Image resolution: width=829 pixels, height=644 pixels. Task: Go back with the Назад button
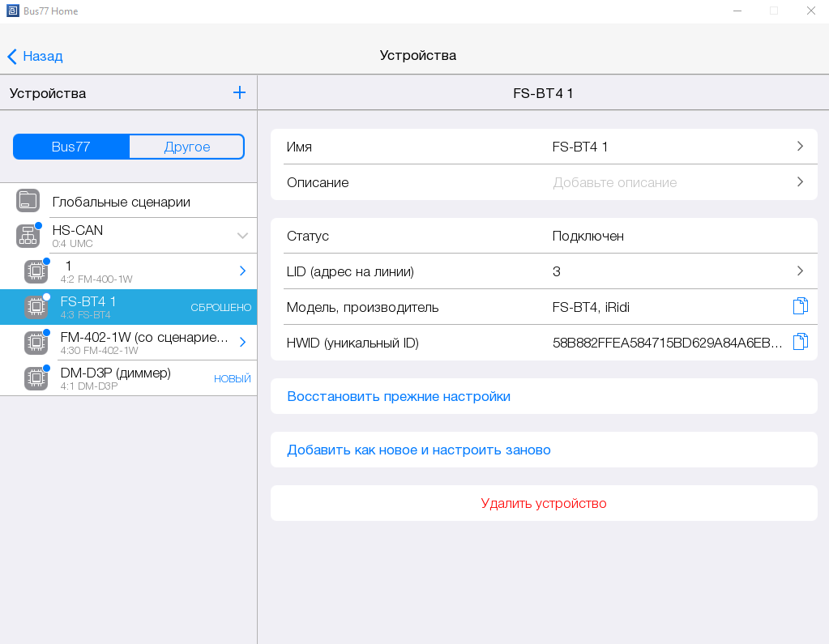click(x=35, y=56)
